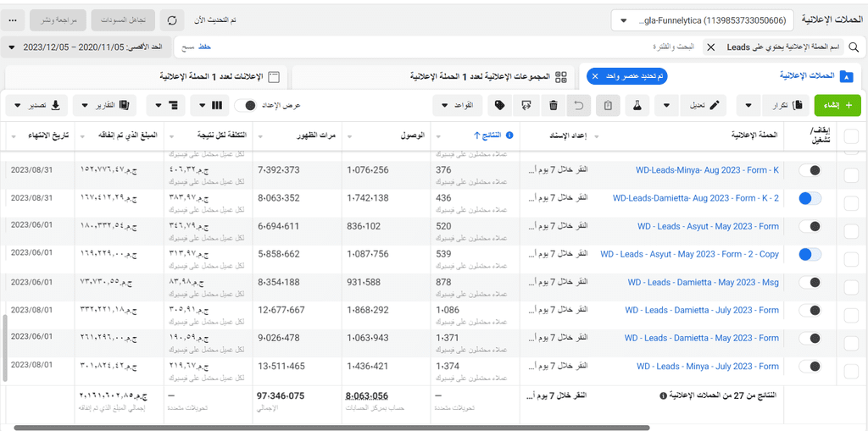Click the ads window icon
The width and height of the screenshot is (868, 431).
tap(273, 77)
